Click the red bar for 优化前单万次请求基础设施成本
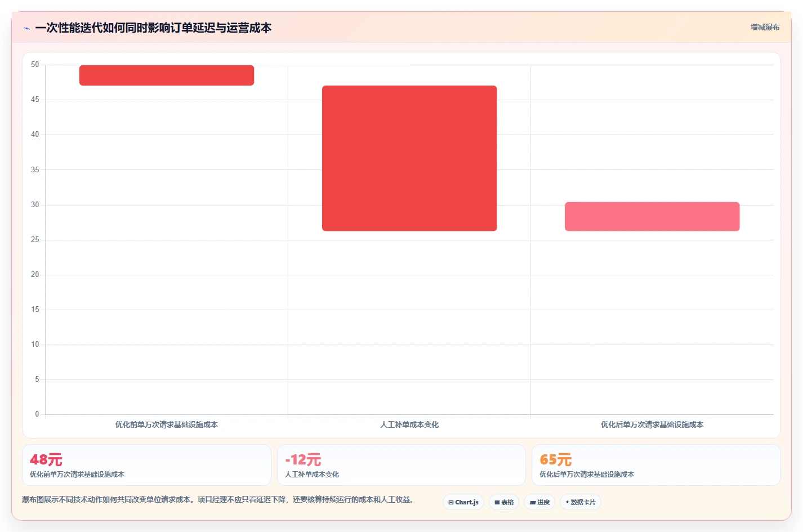The height and width of the screenshot is (532, 803). (167, 75)
